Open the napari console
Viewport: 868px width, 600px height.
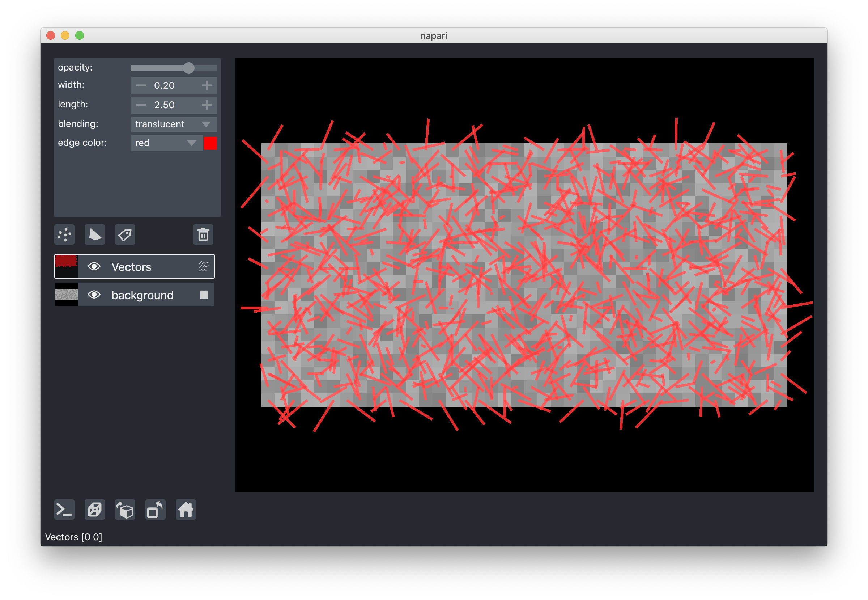tap(64, 510)
